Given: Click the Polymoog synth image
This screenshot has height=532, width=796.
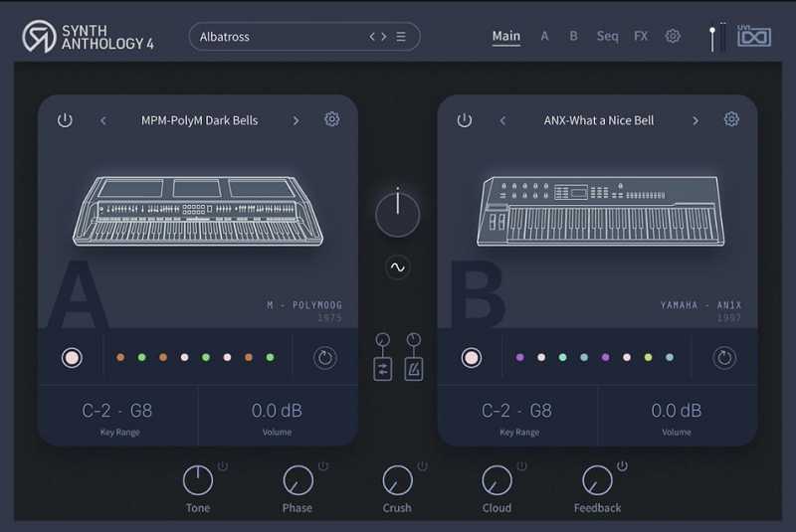Looking at the screenshot, I should coord(198,211).
